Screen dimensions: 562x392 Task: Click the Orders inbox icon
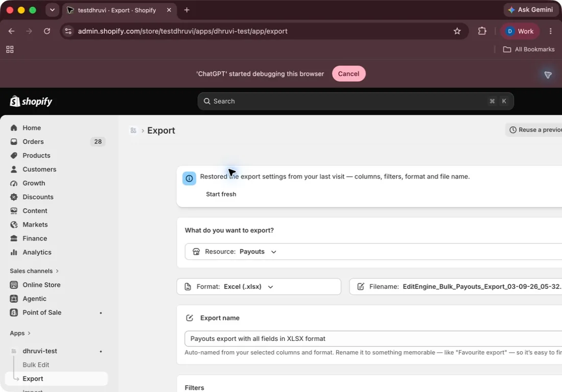(x=14, y=141)
